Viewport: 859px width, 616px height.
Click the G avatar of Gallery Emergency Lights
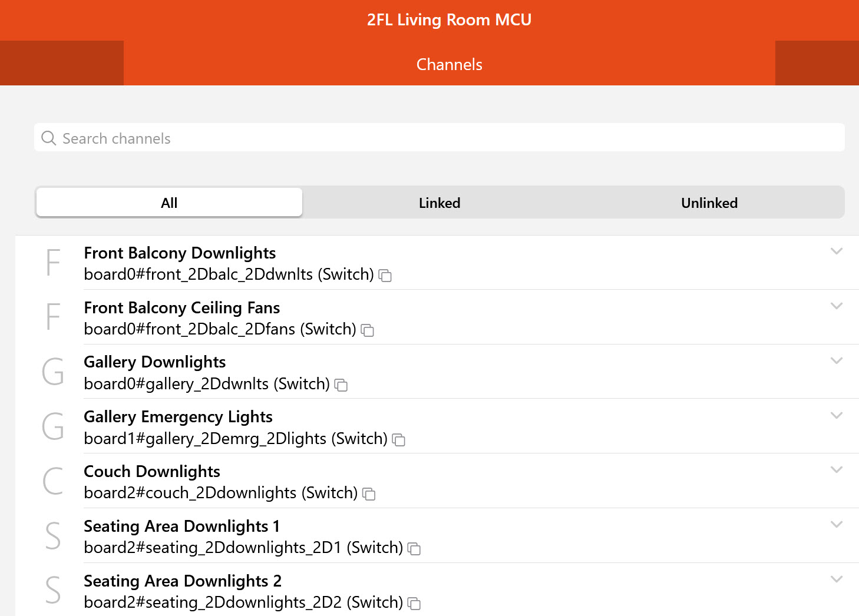[53, 426]
